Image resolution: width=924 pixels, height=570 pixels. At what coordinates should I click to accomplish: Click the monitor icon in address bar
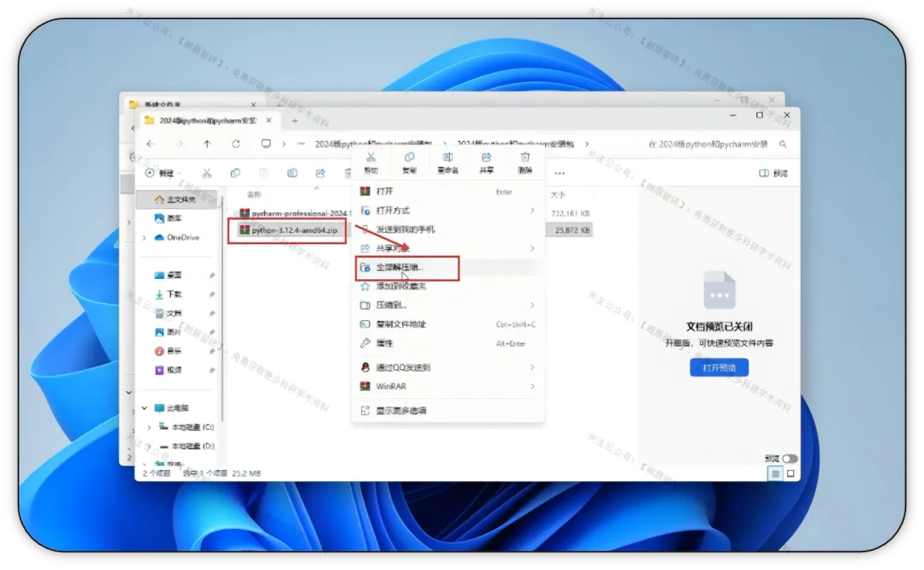(266, 143)
